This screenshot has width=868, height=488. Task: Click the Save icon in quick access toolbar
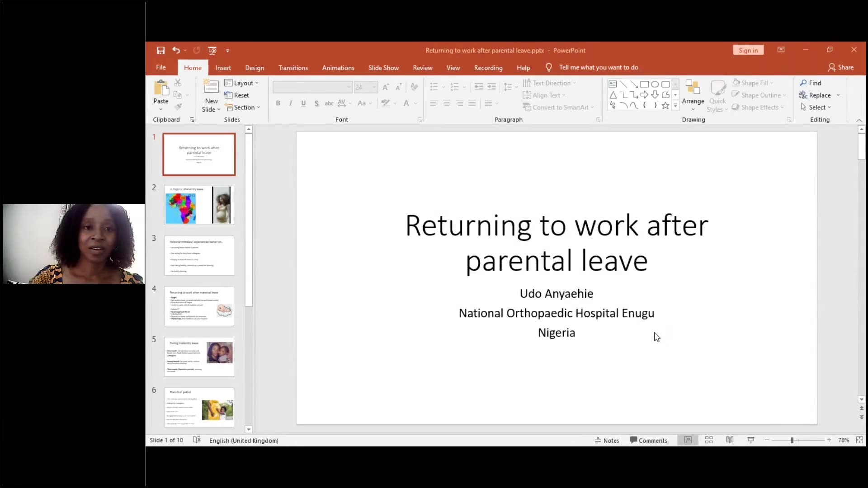click(160, 51)
